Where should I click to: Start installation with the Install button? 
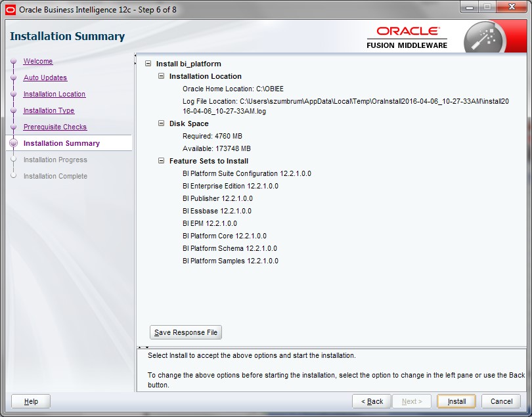coord(456,401)
